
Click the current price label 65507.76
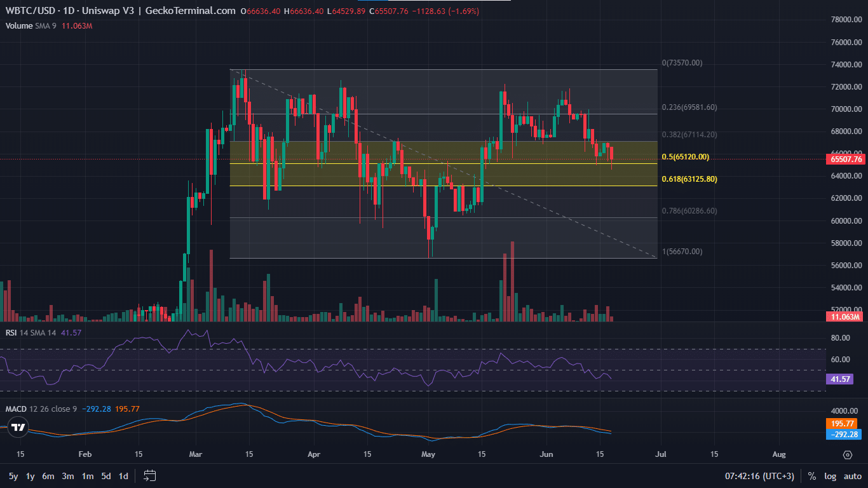[844, 159]
